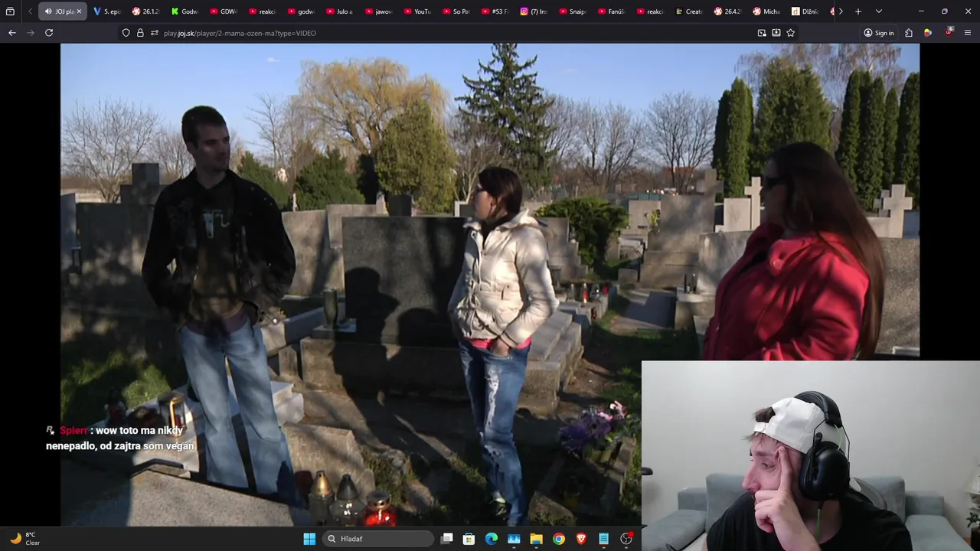Click the padlock site security icon
The image size is (980, 551).
point(140,33)
